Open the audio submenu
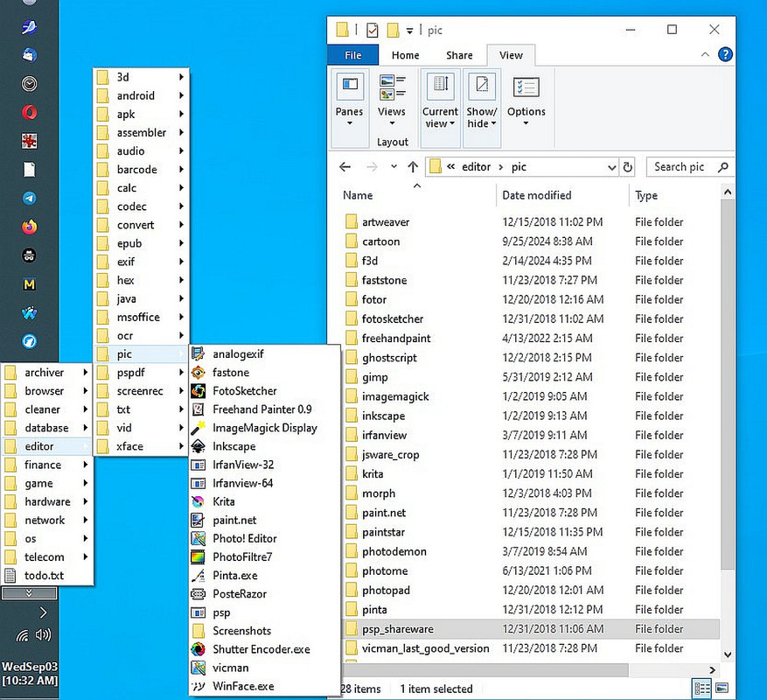Image resolution: width=767 pixels, height=700 pixels. [x=141, y=151]
